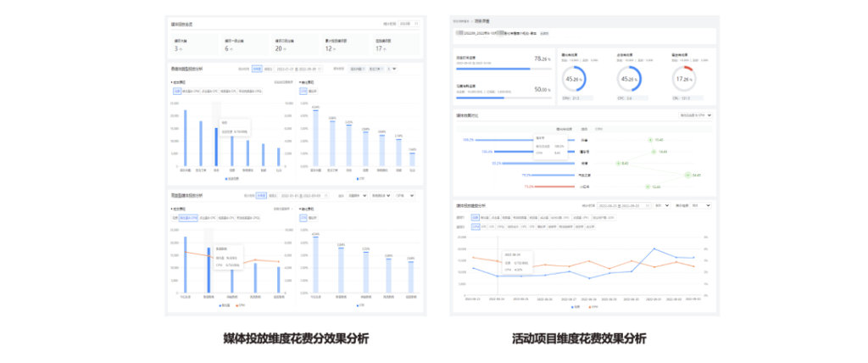Toggle CTR legend under the top-right bar chart
This screenshot has height=363, width=868.
[359, 180]
